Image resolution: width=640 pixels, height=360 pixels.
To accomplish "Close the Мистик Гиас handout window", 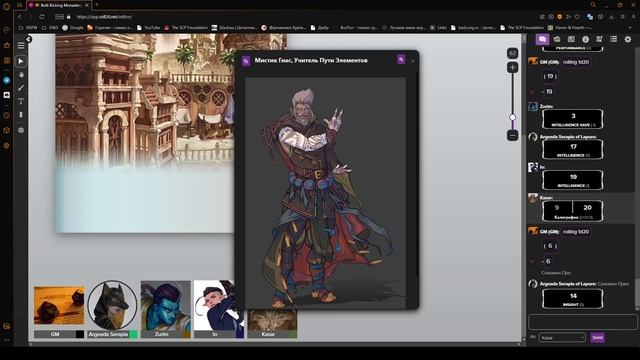I will (413, 61).
